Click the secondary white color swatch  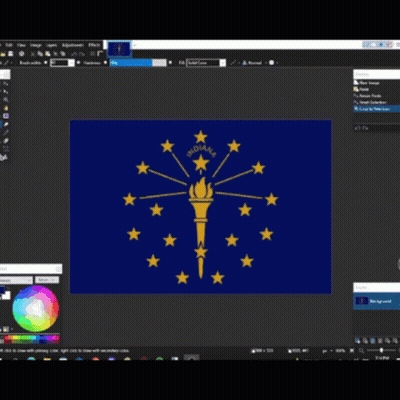point(6,295)
